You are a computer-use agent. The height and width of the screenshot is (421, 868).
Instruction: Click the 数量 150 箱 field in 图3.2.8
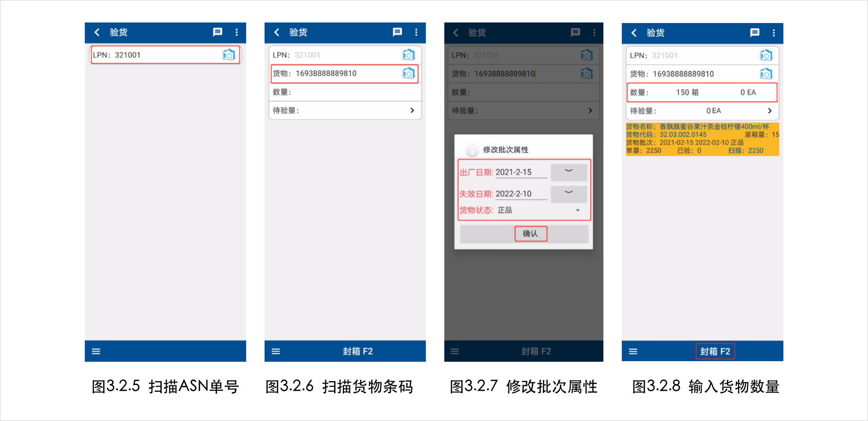(702, 92)
